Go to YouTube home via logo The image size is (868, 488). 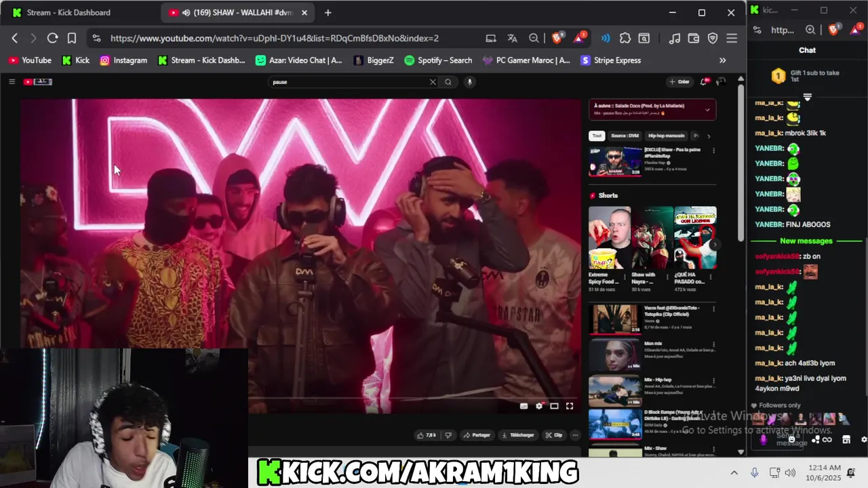37,81
